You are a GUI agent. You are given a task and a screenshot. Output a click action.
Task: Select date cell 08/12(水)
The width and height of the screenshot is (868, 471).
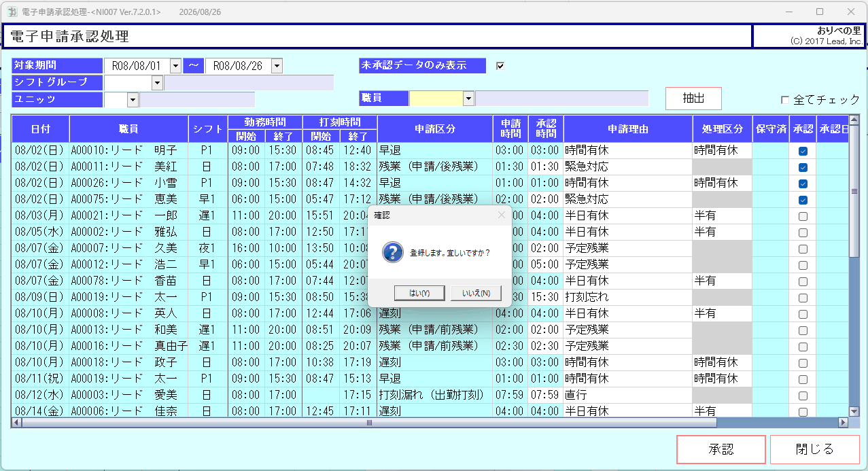coord(41,396)
